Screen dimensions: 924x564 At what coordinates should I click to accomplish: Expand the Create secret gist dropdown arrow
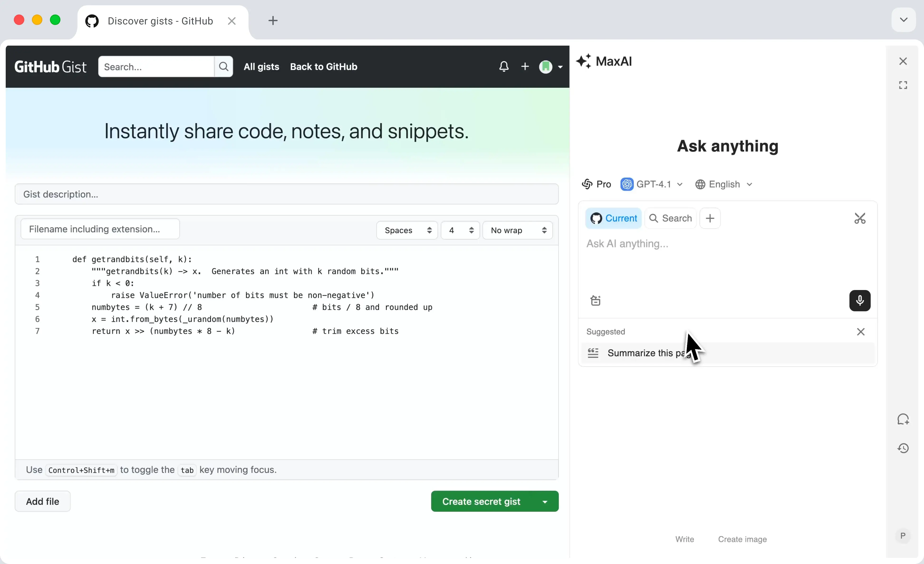click(x=545, y=502)
